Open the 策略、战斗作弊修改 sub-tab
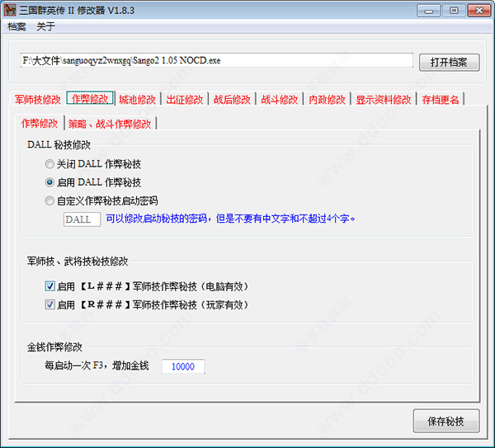Screen dimensions: 495x448 coord(110,124)
